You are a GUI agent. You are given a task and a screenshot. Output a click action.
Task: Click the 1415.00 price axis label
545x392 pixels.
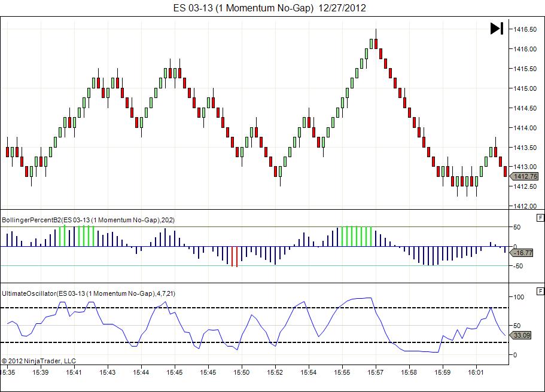point(525,88)
